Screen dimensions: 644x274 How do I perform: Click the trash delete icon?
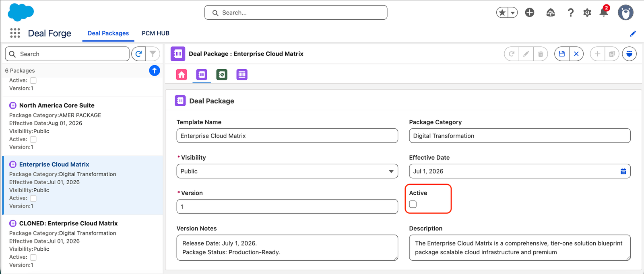pyautogui.click(x=541, y=54)
